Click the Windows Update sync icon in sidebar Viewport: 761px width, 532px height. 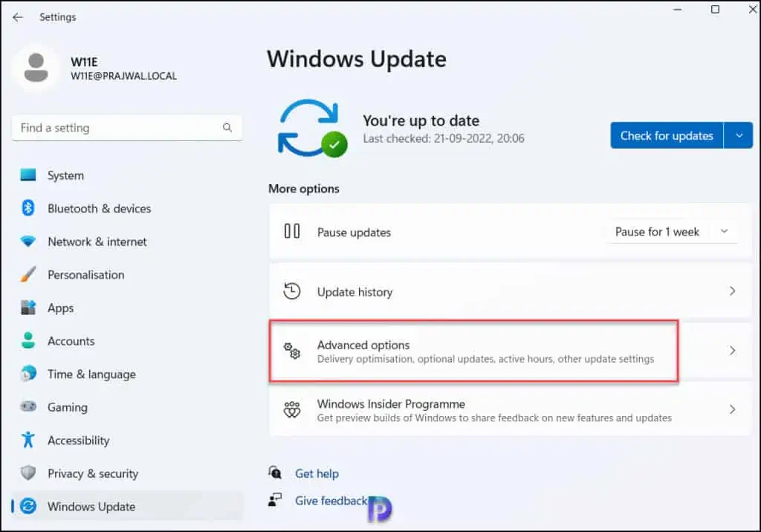28,506
